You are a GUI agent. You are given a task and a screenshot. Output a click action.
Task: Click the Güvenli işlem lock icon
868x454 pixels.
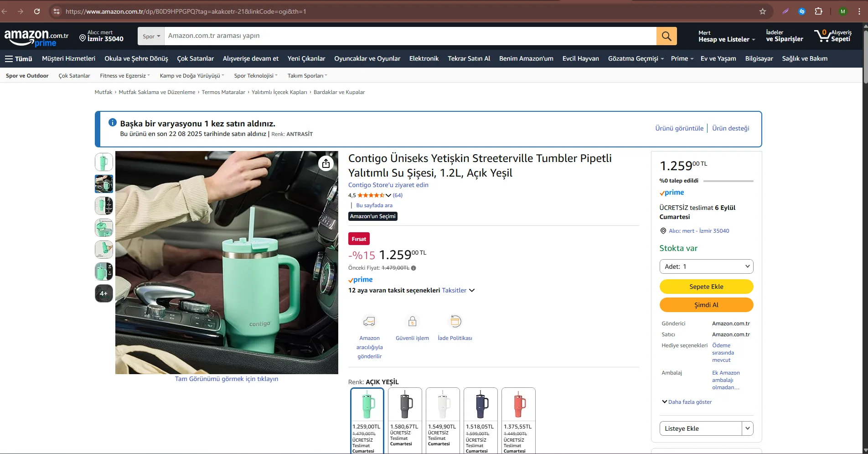412,322
